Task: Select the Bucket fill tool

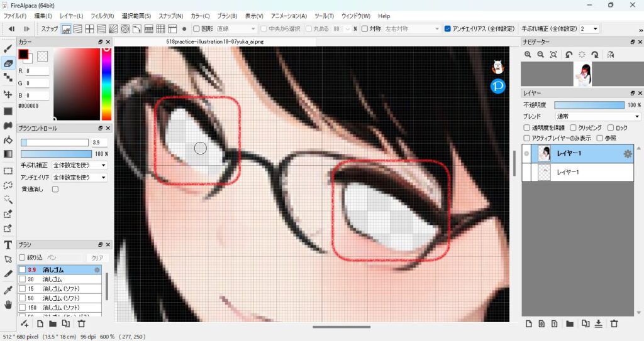Action: click(x=8, y=140)
